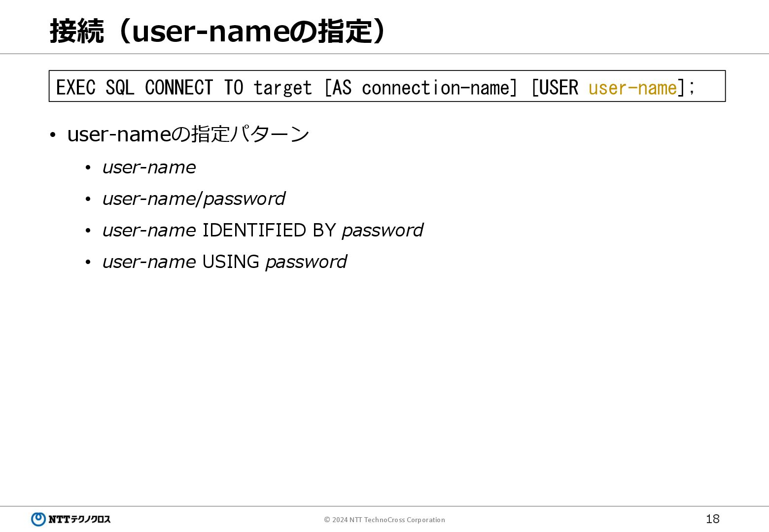Select the highlighted user-name in syntax box

pyautogui.click(x=632, y=88)
